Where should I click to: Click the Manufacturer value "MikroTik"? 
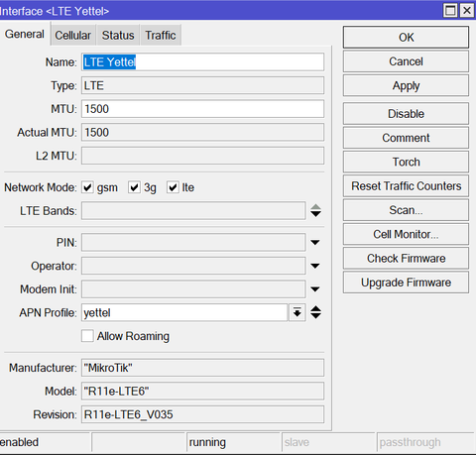(202, 368)
